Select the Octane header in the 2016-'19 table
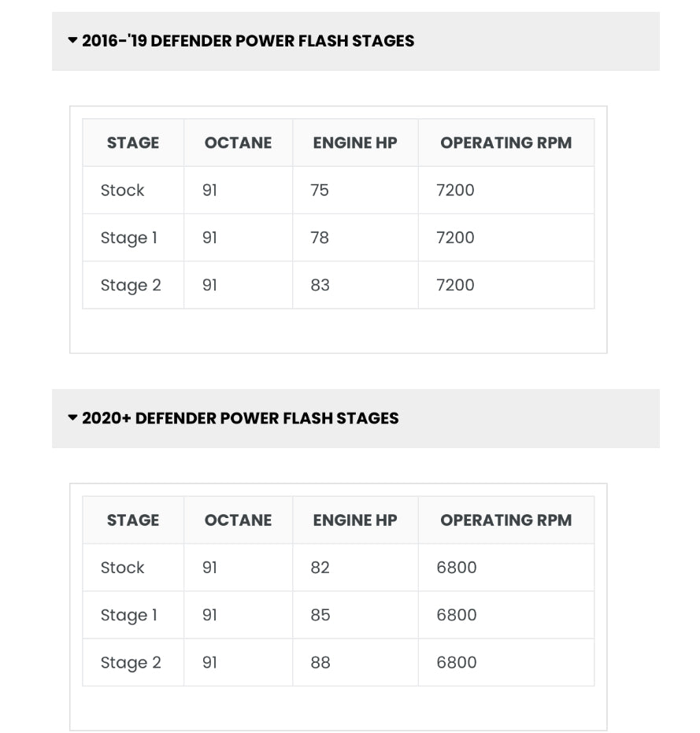700x733 pixels. tap(238, 143)
